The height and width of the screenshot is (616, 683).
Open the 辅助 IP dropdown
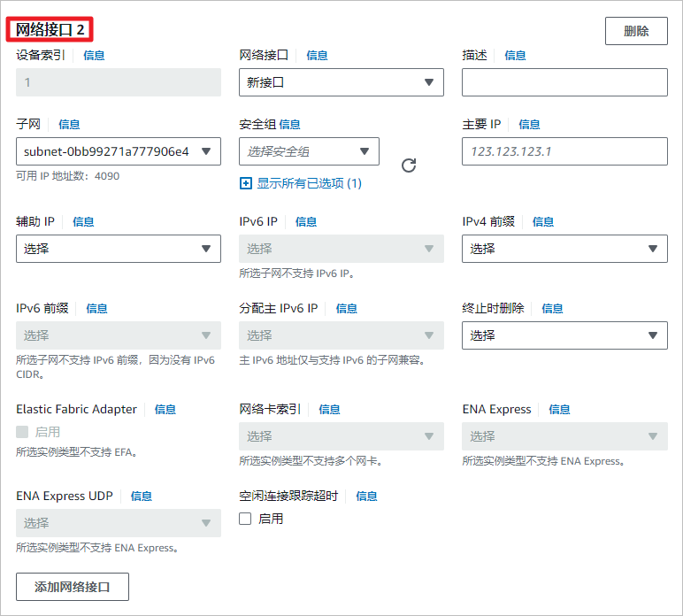(x=119, y=249)
